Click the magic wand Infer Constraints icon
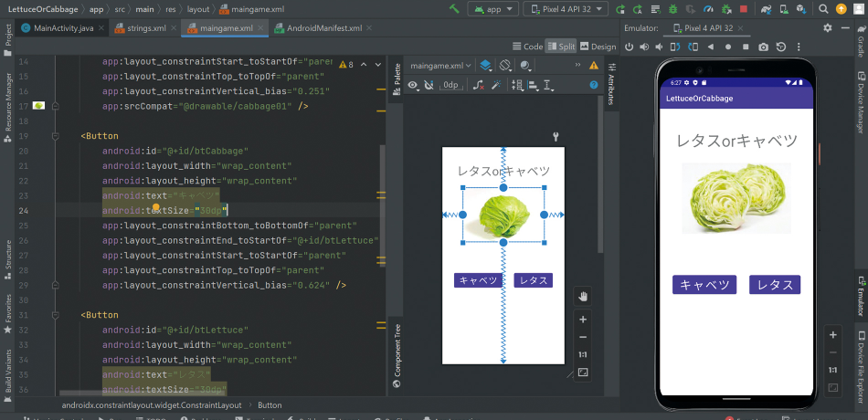This screenshot has width=868, height=420. (x=497, y=85)
